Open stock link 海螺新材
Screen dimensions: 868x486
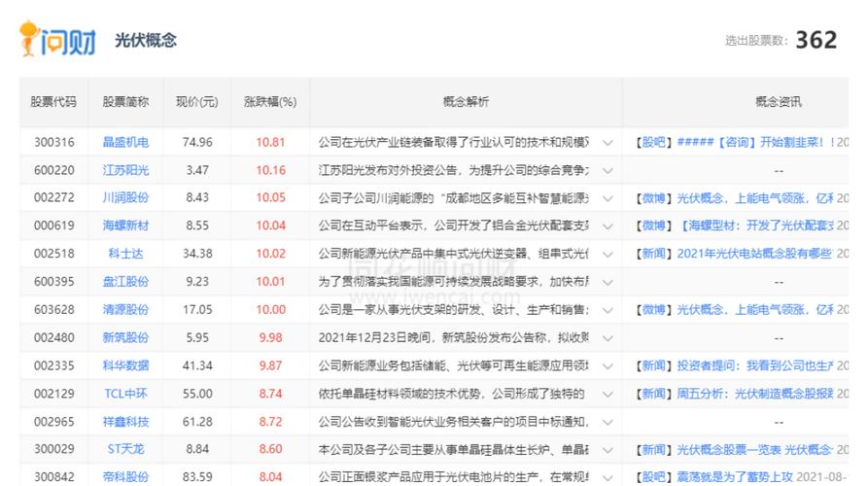pos(125,226)
